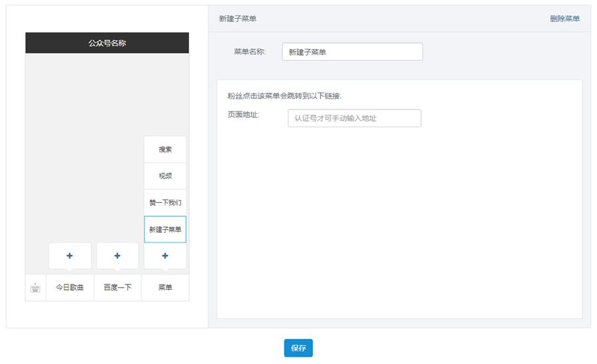The width and height of the screenshot is (597, 364).
Task: Open the 菜单 bottom menu tab
Action: (x=165, y=288)
